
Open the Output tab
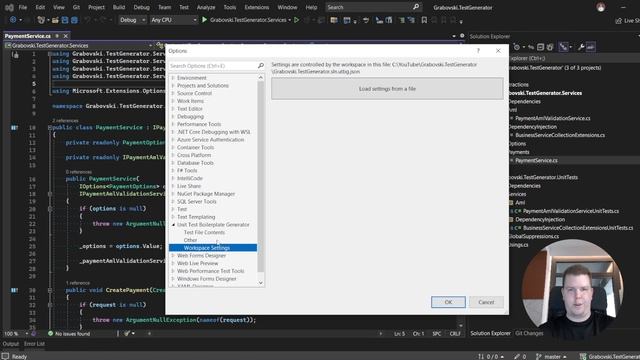(x=11, y=344)
